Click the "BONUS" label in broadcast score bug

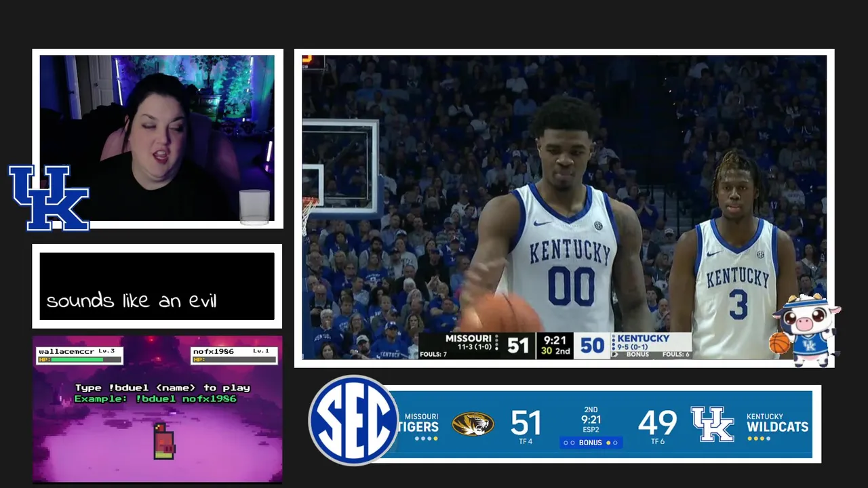(637, 354)
